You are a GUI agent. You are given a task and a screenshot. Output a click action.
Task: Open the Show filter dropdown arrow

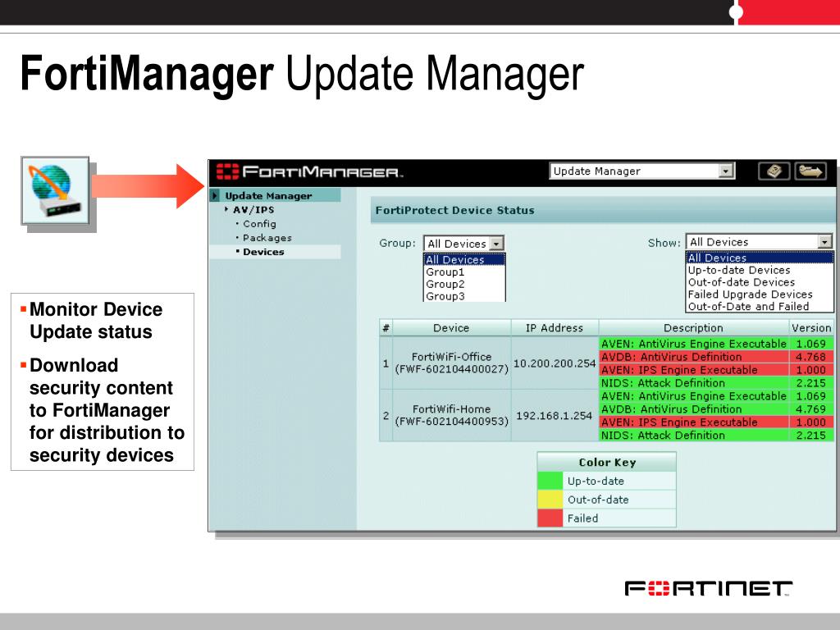pos(825,242)
